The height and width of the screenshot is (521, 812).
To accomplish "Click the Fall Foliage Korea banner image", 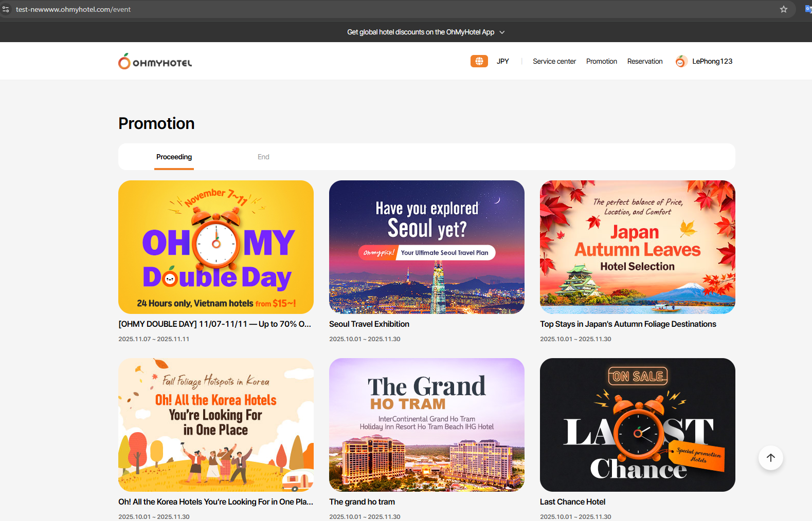I will [x=216, y=425].
